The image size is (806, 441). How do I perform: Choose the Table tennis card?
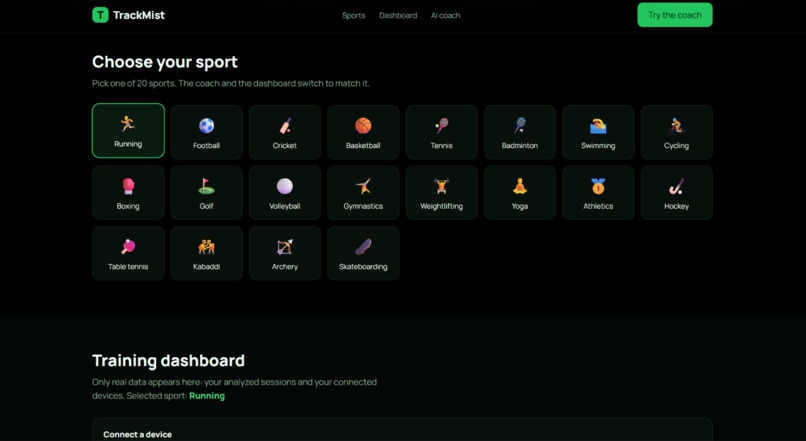(x=129, y=253)
